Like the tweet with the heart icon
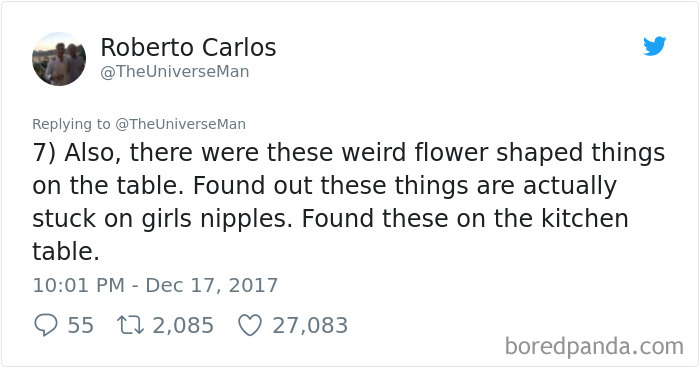The height and width of the screenshot is (368, 700). pos(250,325)
